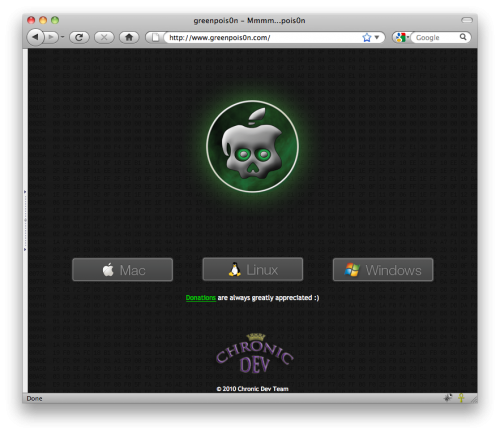Click the forward navigation arrow

click(x=51, y=37)
